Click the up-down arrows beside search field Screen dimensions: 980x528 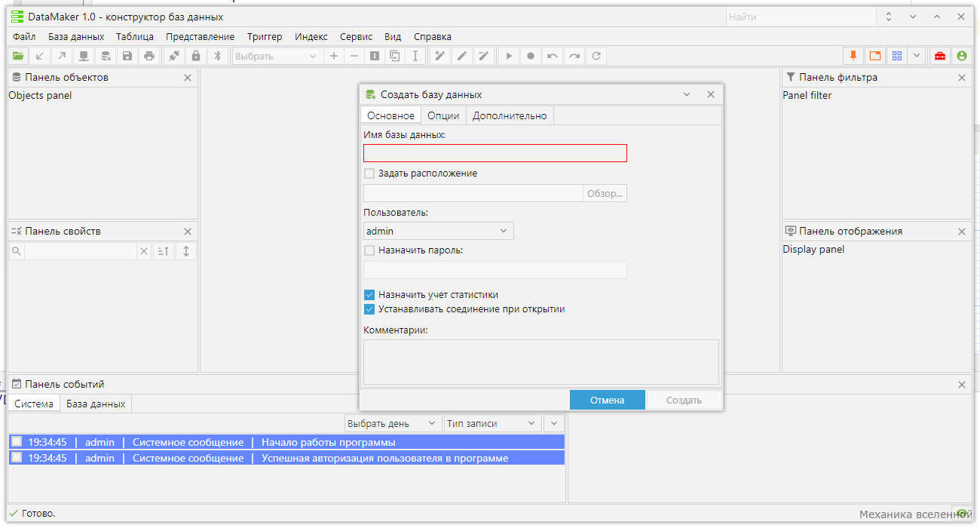pyautogui.click(x=889, y=17)
